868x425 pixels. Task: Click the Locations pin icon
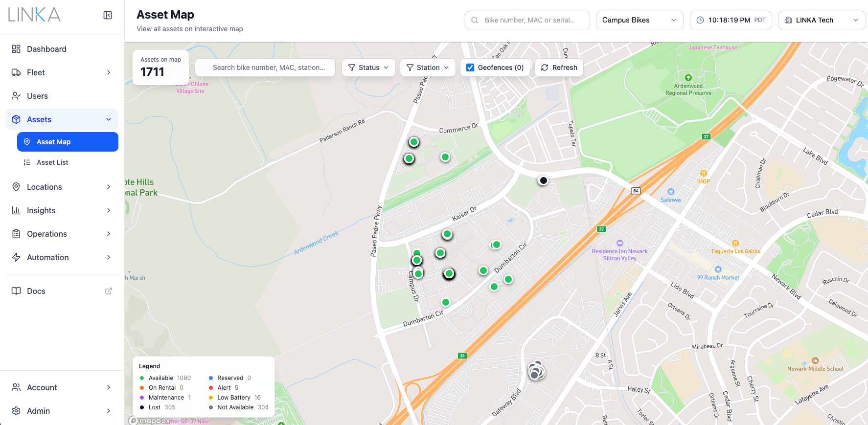click(x=16, y=187)
